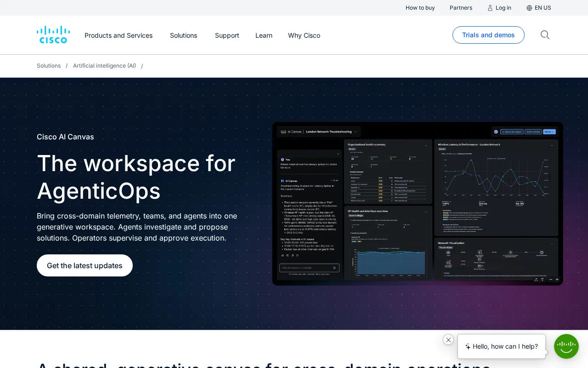Open the Solutions menu
The image size is (588, 368).
click(x=183, y=35)
